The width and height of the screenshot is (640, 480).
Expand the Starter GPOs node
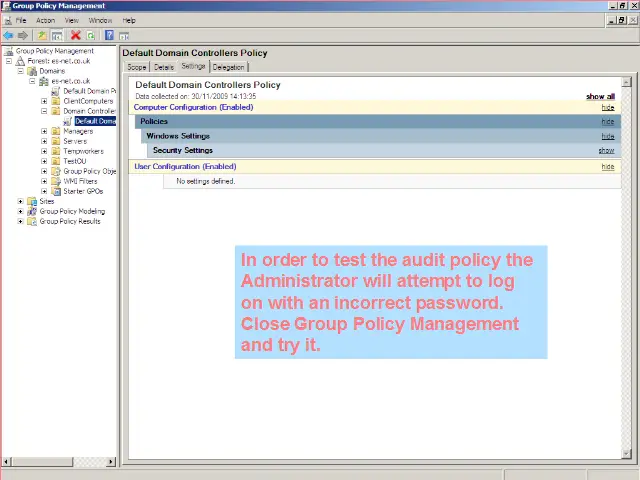point(44,191)
